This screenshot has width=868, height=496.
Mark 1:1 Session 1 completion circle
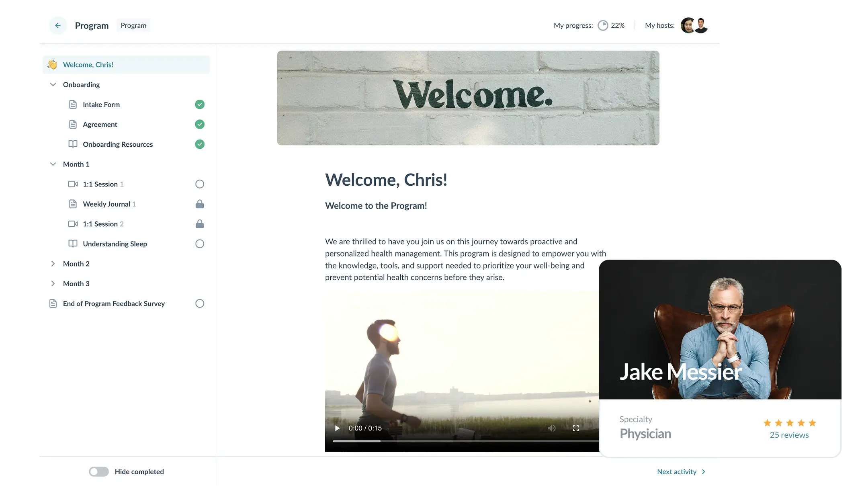[200, 184]
